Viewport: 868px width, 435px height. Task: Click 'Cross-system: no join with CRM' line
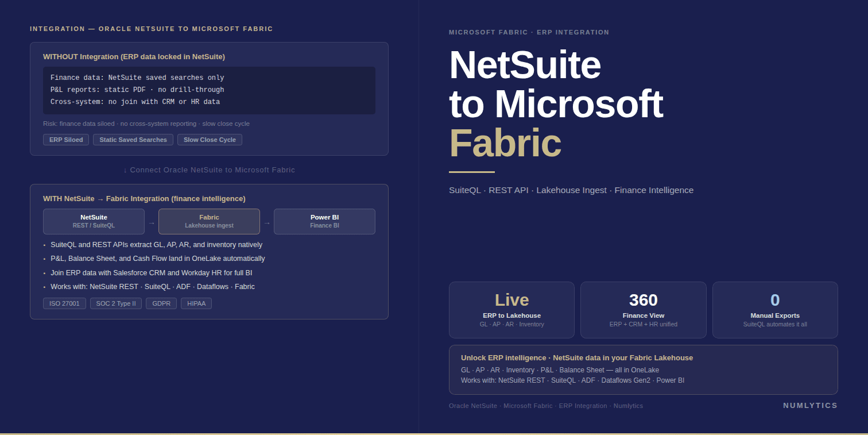point(135,102)
